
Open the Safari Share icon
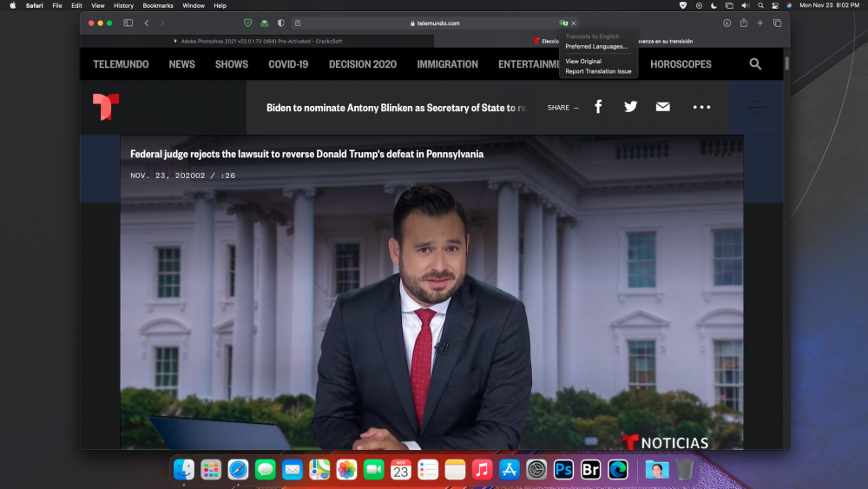coord(744,23)
